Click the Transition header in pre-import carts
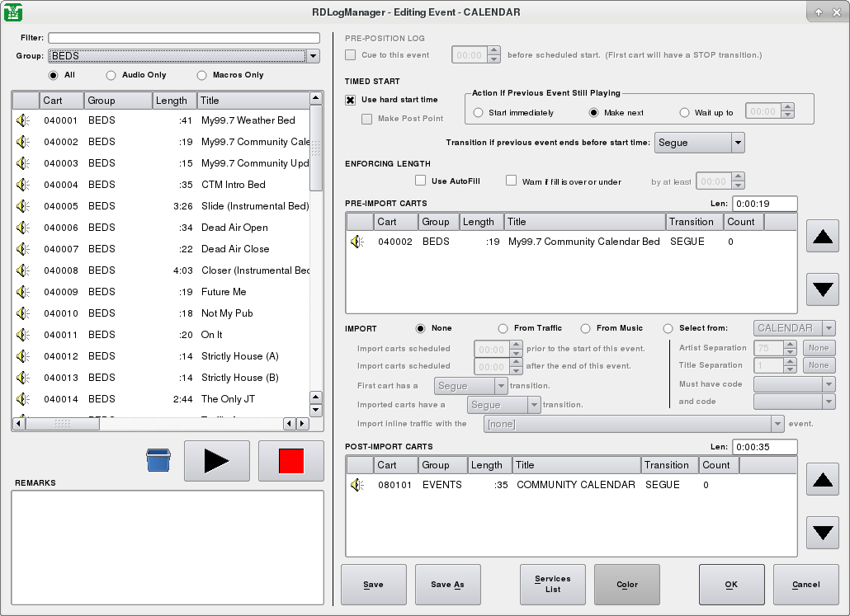850x616 pixels. click(x=693, y=222)
